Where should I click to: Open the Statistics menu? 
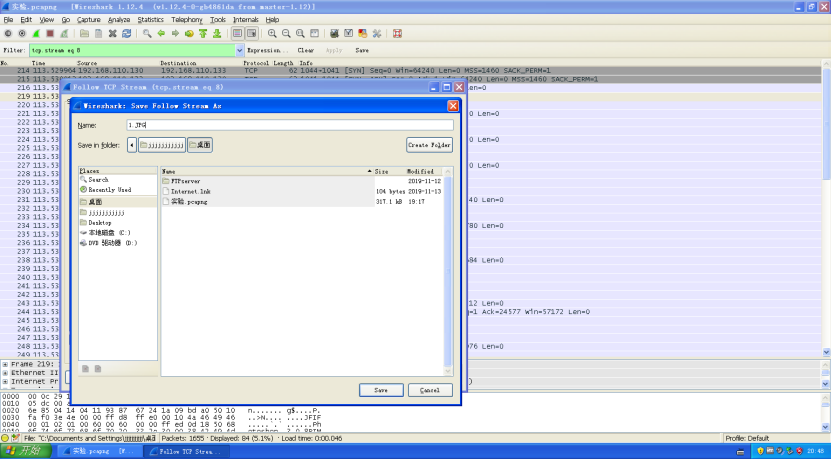pyautogui.click(x=151, y=20)
